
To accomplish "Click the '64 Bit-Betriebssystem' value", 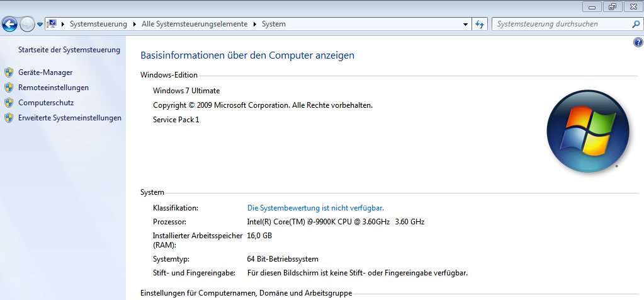I will click(x=283, y=259).
